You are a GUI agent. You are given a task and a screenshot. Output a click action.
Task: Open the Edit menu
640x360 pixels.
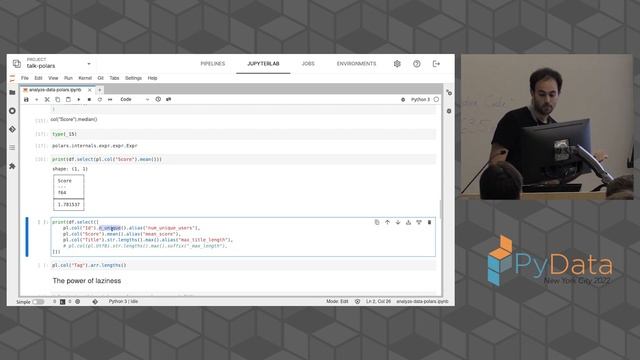tap(38, 78)
